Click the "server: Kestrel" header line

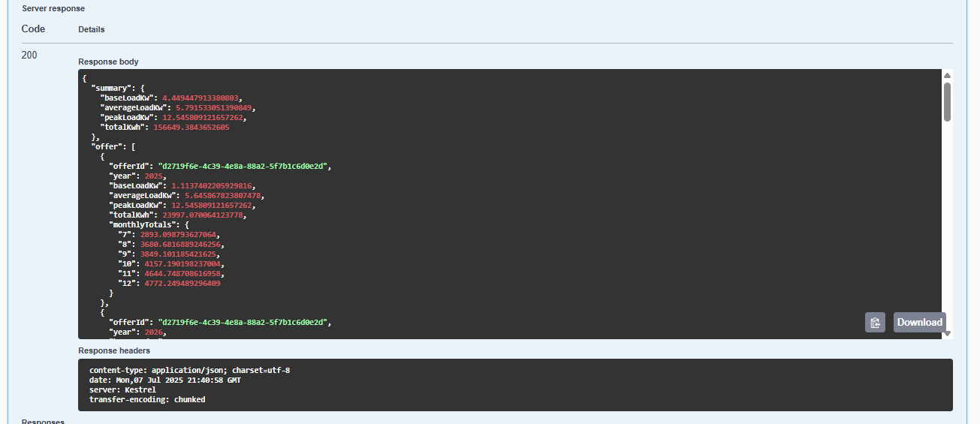pyautogui.click(x=122, y=390)
